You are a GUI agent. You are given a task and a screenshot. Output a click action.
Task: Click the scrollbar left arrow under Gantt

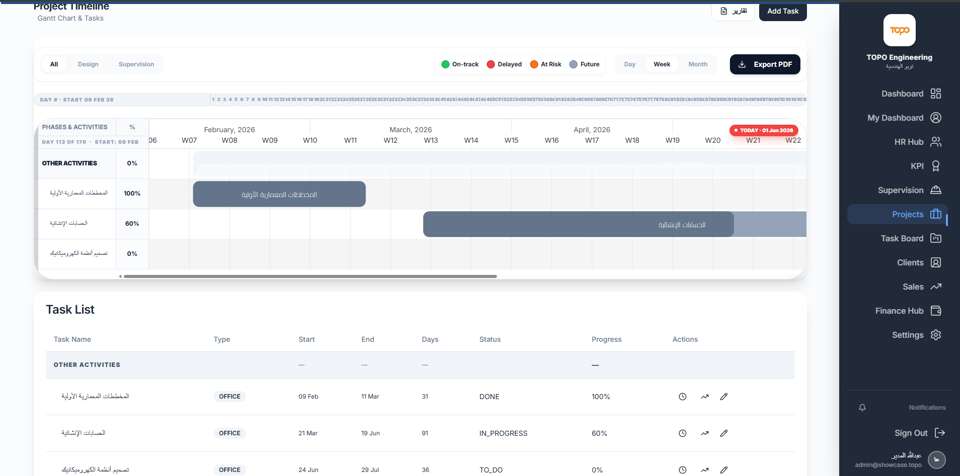click(x=120, y=276)
